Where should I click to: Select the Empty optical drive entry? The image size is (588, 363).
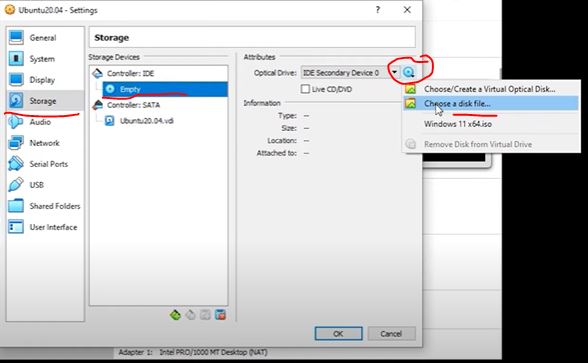click(x=165, y=89)
